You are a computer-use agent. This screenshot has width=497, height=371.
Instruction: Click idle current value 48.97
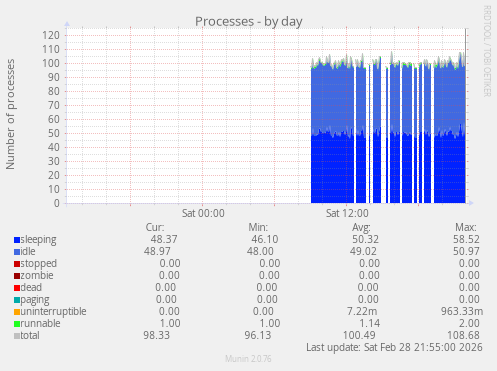(157, 251)
